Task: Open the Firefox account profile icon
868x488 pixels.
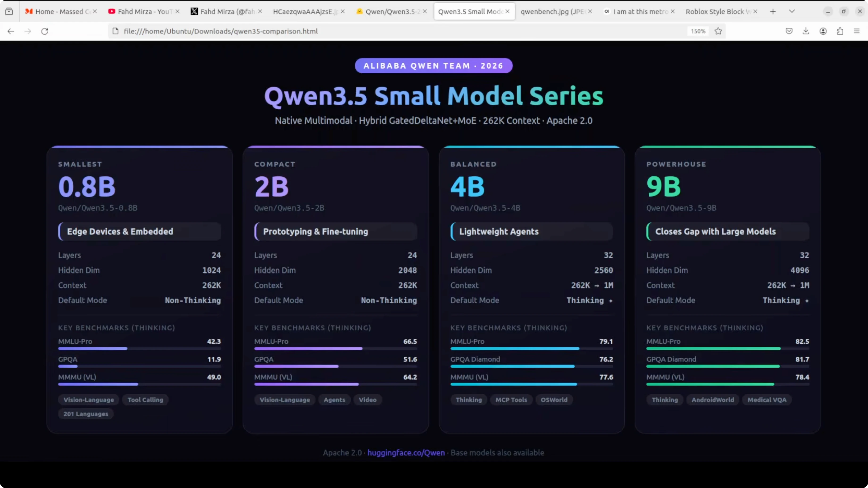Action: coord(823,31)
